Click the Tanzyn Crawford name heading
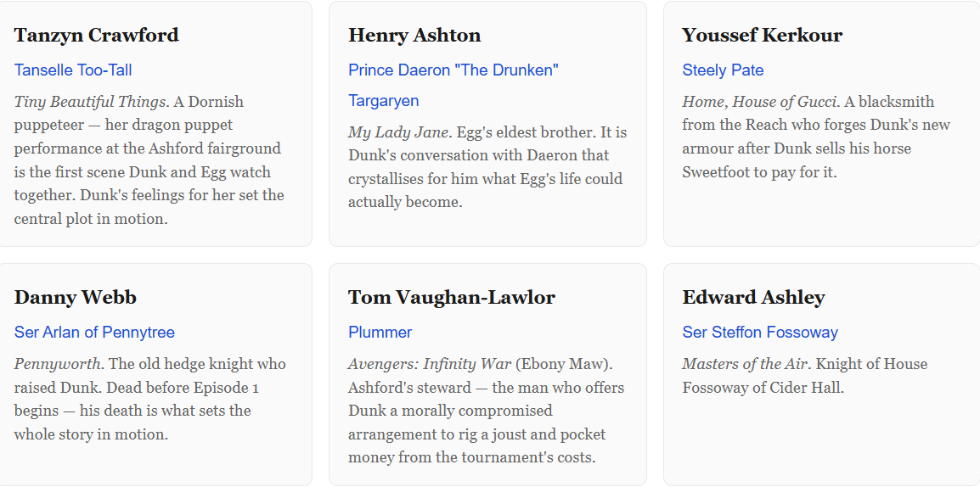This screenshot has height=487, width=980. coord(96,36)
